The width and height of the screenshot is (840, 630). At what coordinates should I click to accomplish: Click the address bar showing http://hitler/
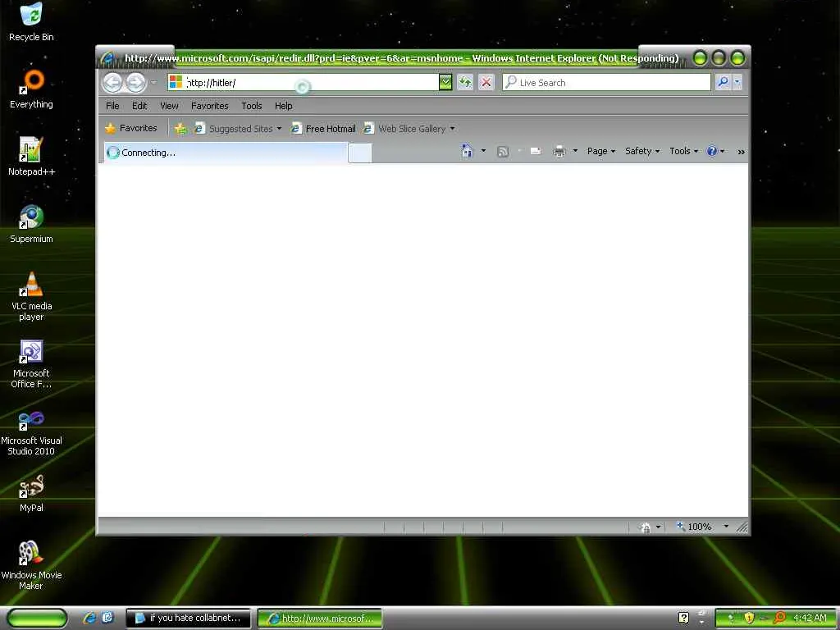click(303, 83)
